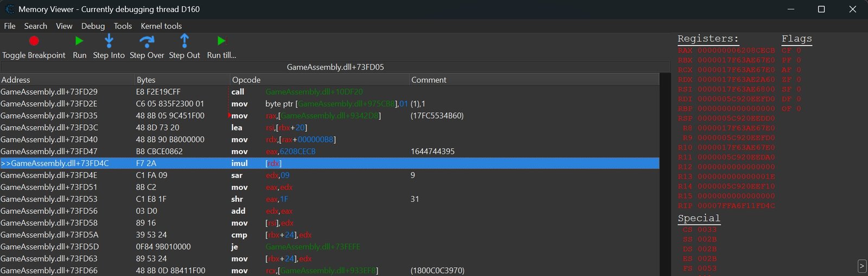Click the Run till... green arrow icon
The image size is (868, 276).
pos(221,41)
